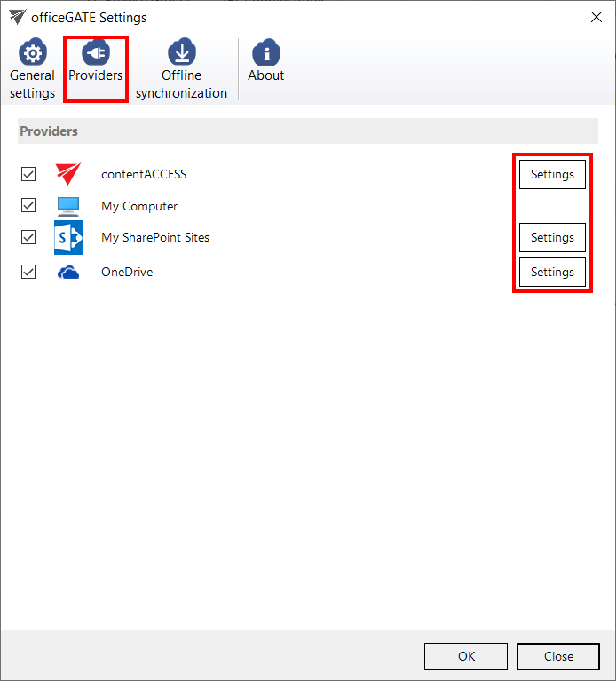Screen dimensions: 616x681
Task: Open Settings for contentACCESS
Action: click(552, 174)
